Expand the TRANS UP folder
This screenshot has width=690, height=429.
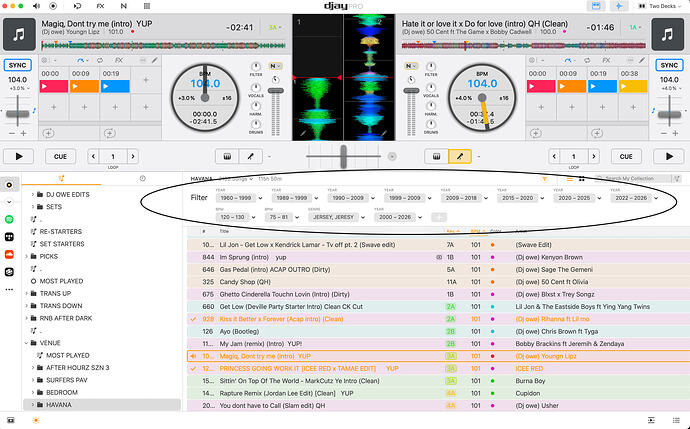[26, 293]
